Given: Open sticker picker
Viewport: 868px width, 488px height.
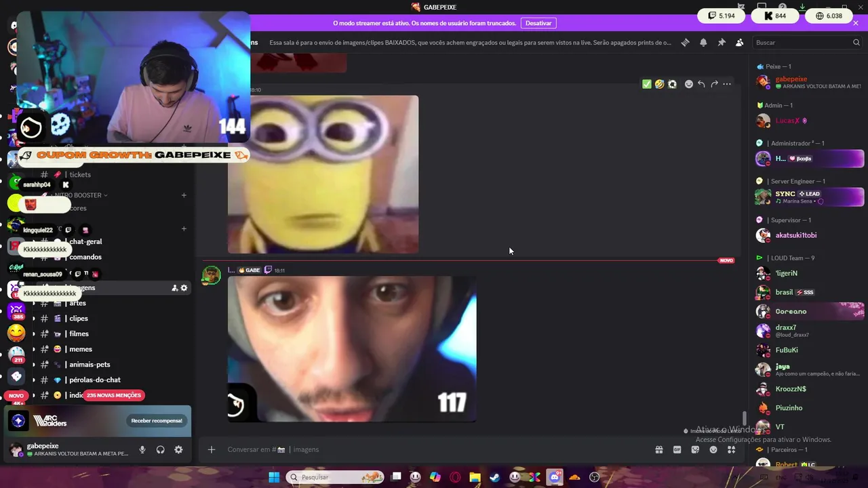Looking at the screenshot, I should 695,449.
